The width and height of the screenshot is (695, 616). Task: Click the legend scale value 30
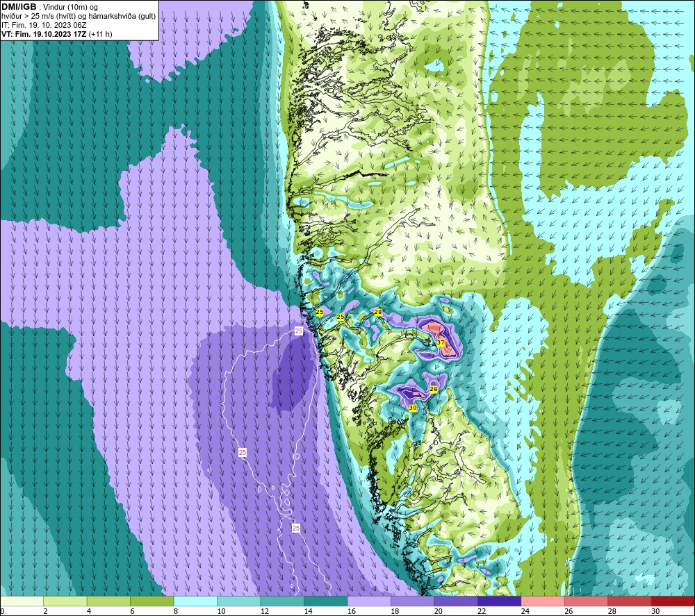(655, 611)
